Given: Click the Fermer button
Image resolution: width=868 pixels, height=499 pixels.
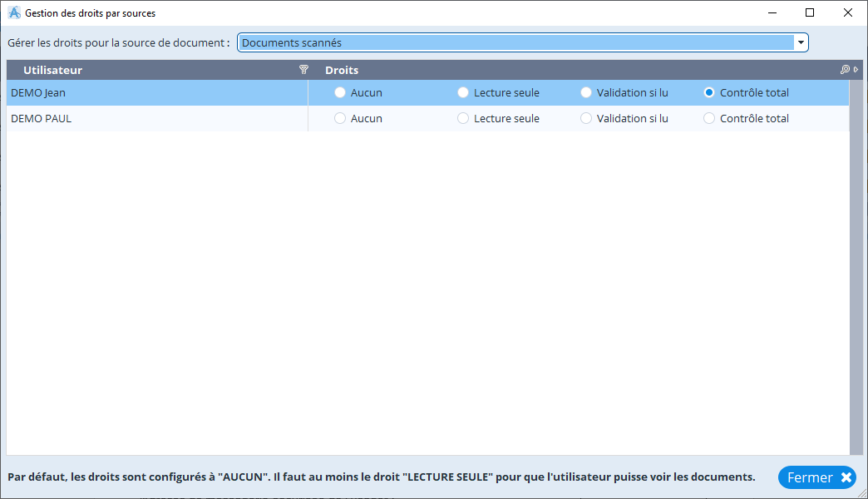Looking at the screenshot, I should click(816, 477).
